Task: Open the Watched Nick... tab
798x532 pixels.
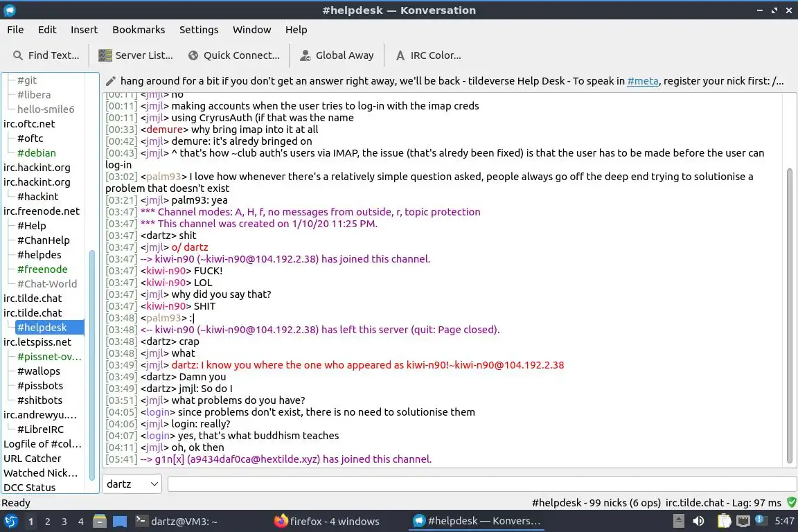Action: pyautogui.click(x=41, y=473)
